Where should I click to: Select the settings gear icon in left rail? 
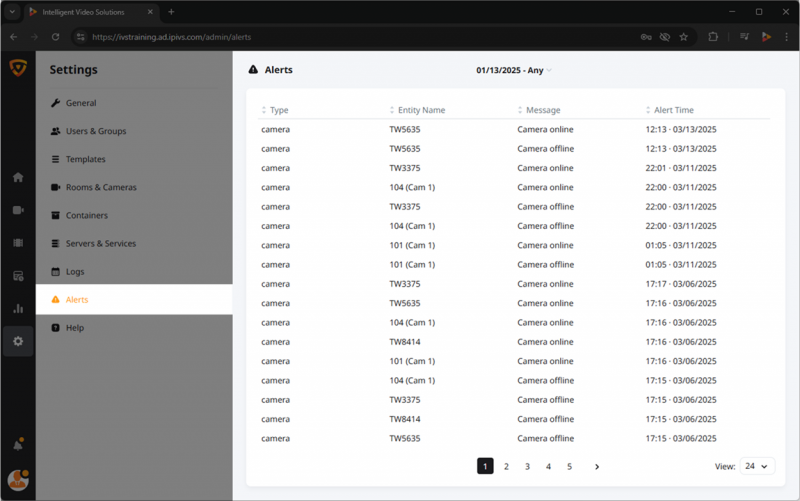(x=18, y=341)
